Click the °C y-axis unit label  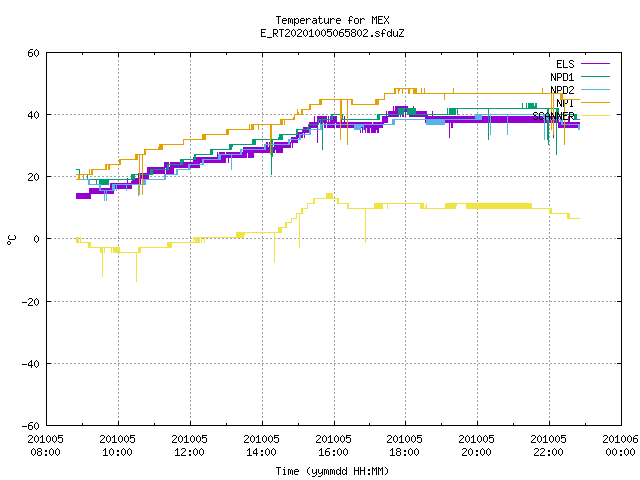[x=11, y=240]
